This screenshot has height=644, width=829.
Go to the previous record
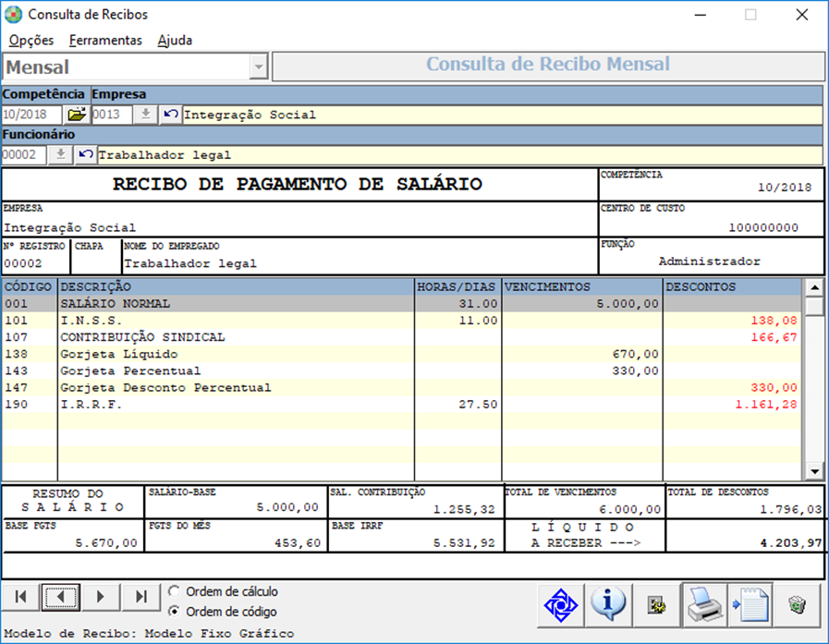(x=61, y=597)
